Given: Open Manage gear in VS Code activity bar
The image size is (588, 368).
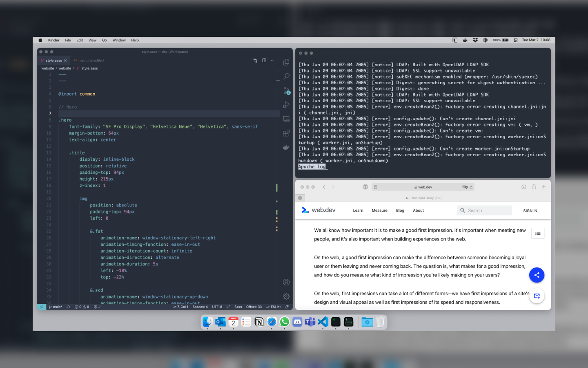Looking at the screenshot, I should pyautogui.click(x=286, y=296).
